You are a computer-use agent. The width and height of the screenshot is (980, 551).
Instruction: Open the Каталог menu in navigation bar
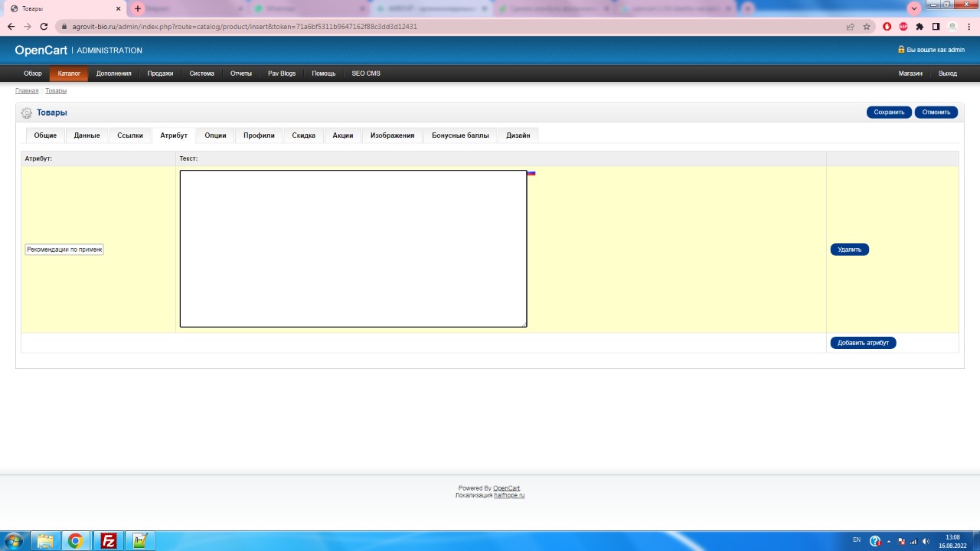[x=69, y=73]
